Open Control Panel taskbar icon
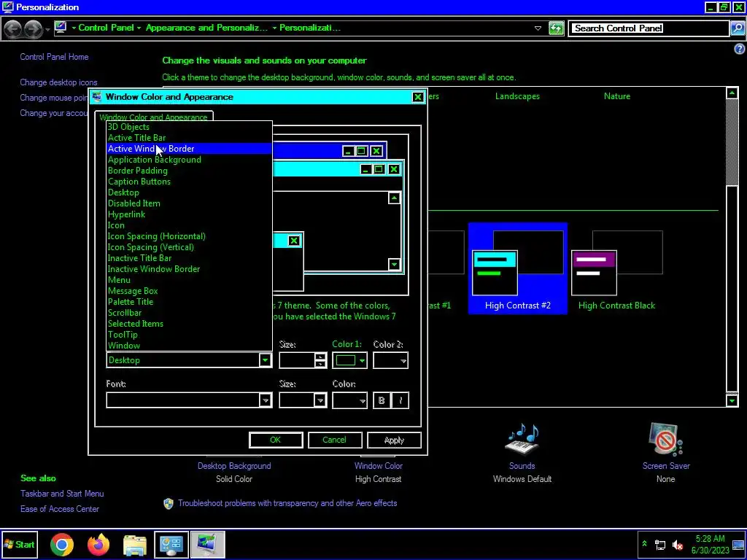 (171, 545)
